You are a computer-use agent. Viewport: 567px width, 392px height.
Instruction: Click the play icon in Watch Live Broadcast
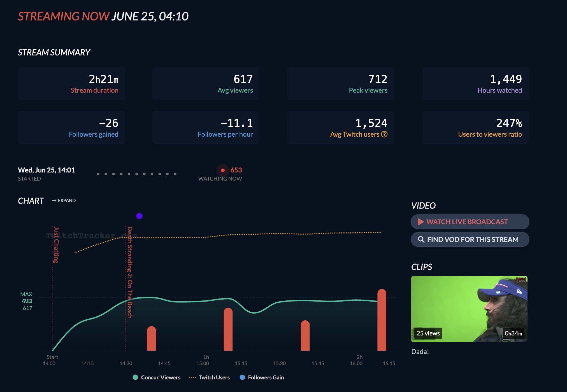(x=420, y=222)
